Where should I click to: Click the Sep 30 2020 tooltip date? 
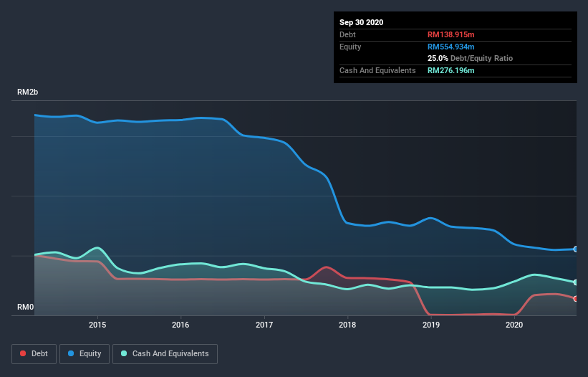click(361, 22)
